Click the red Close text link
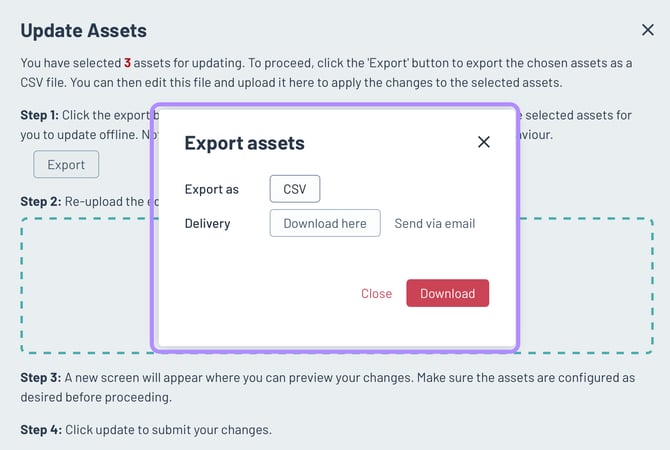 376,293
